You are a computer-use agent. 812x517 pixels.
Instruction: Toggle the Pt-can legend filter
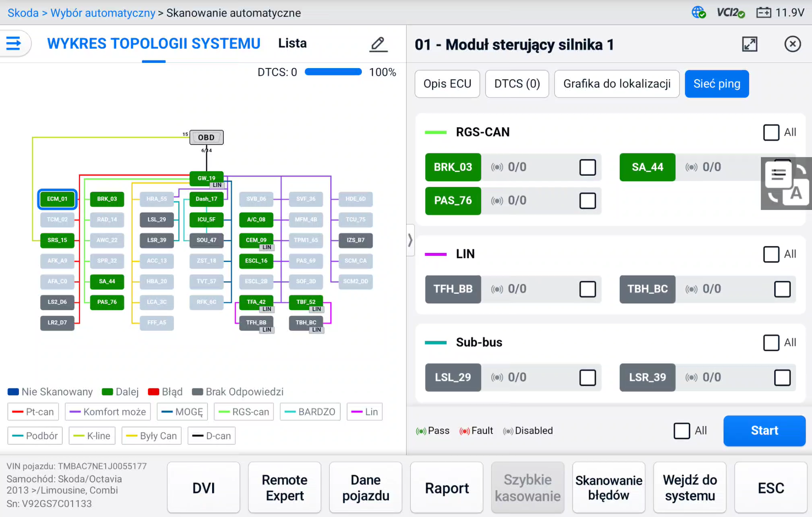(x=33, y=412)
